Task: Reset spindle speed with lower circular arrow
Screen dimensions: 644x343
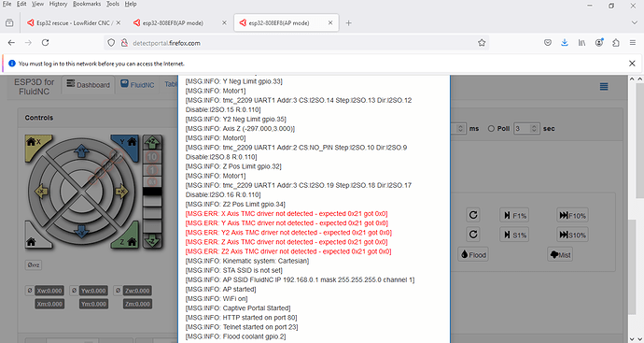Action: [x=473, y=235]
